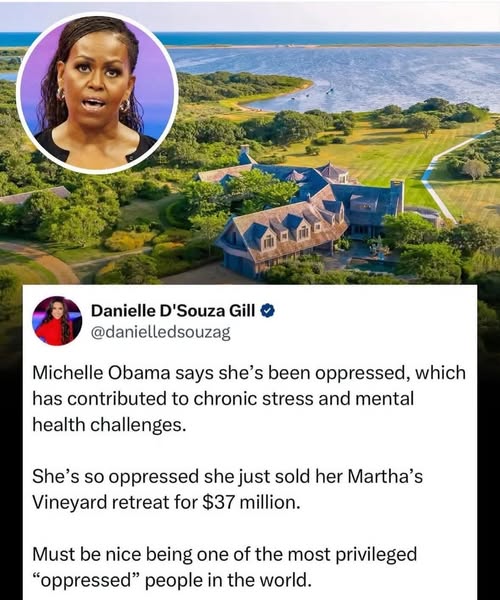Viewport: 500px width, 600px height.
Task: Open Danielle D'Souza Gill's profile avatar
Action: pos(57,321)
